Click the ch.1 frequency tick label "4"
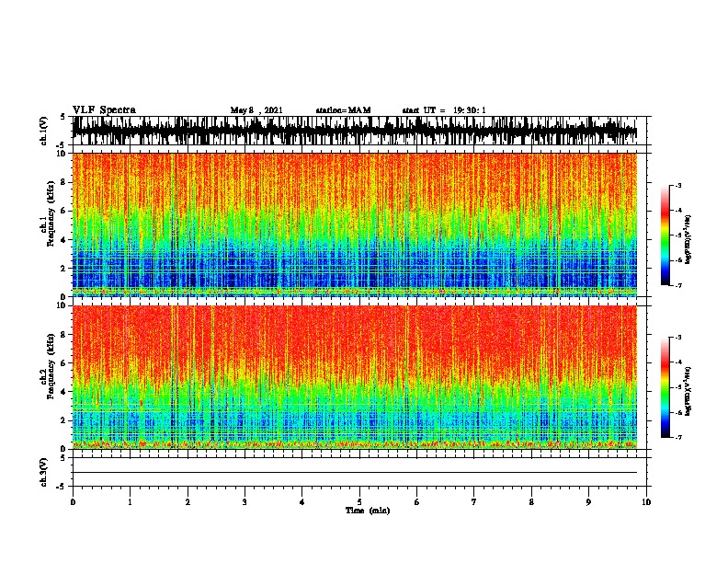This screenshot has height=563, width=728. tap(64, 240)
